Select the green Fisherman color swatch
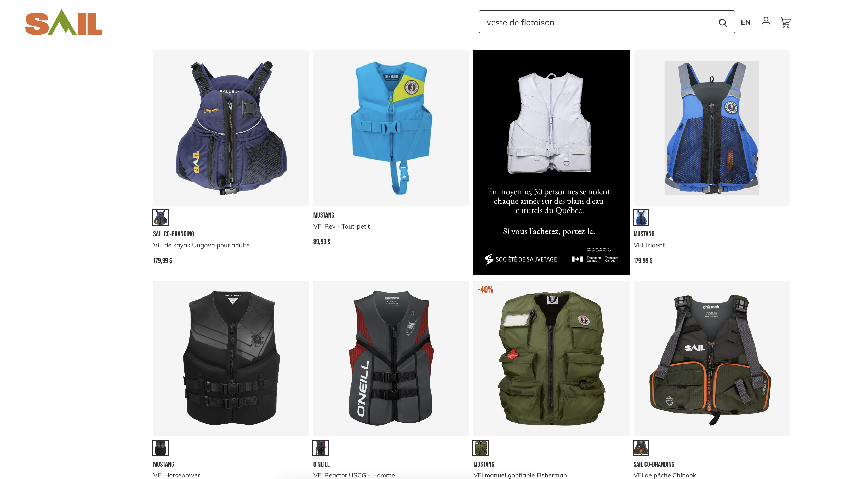Screen dimensions: 868x479 (x=481, y=448)
